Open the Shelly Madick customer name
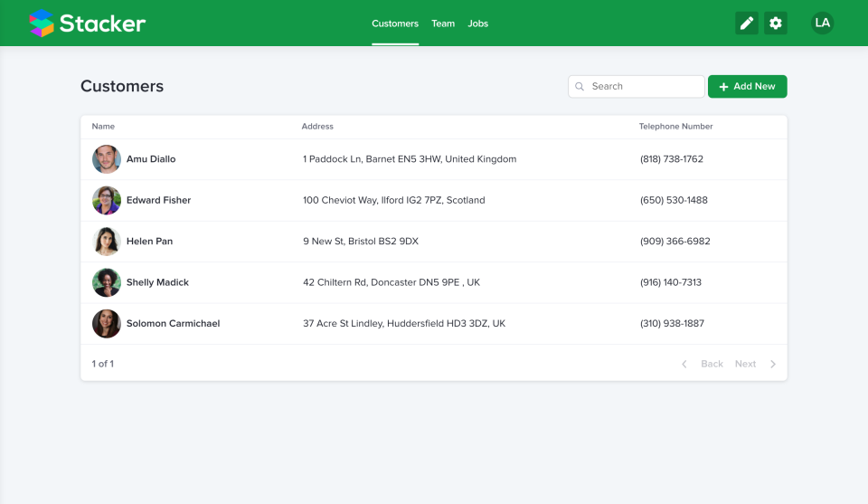The image size is (868, 504). pyautogui.click(x=157, y=282)
